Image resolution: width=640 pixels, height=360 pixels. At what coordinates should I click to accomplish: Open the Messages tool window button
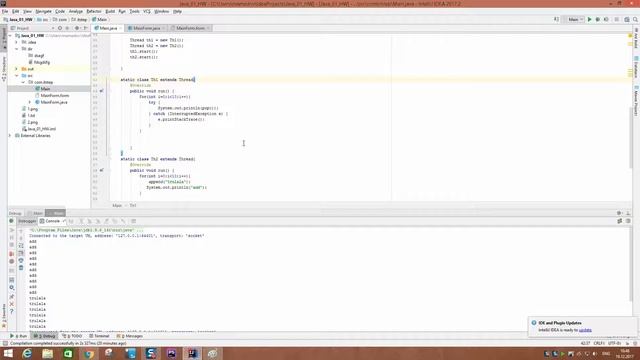130,336
